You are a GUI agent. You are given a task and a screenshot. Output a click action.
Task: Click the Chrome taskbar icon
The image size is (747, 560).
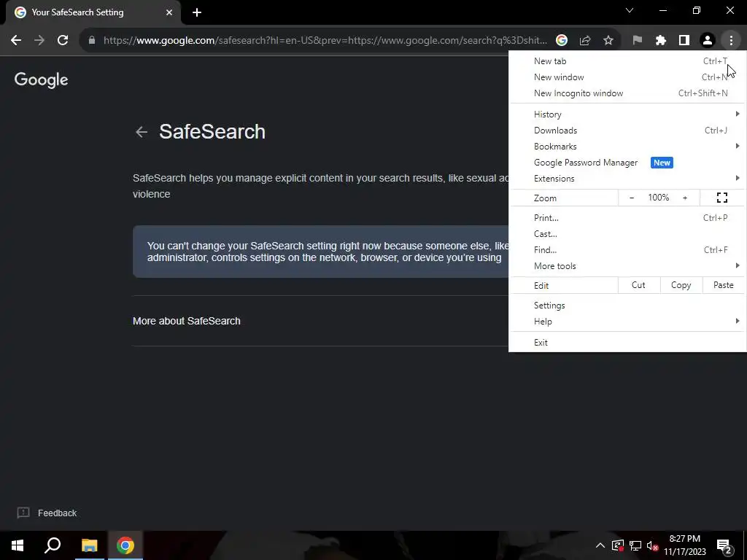click(x=125, y=545)
